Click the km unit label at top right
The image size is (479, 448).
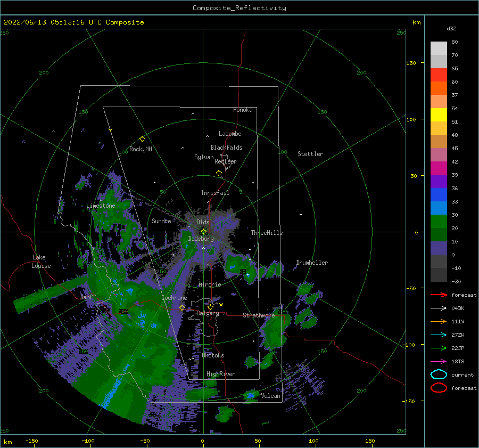[x=416, y=22]
